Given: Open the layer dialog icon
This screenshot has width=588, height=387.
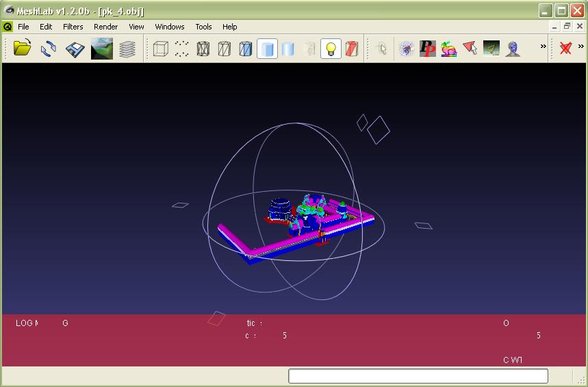Looking at the screenshot, I should 127,49.
